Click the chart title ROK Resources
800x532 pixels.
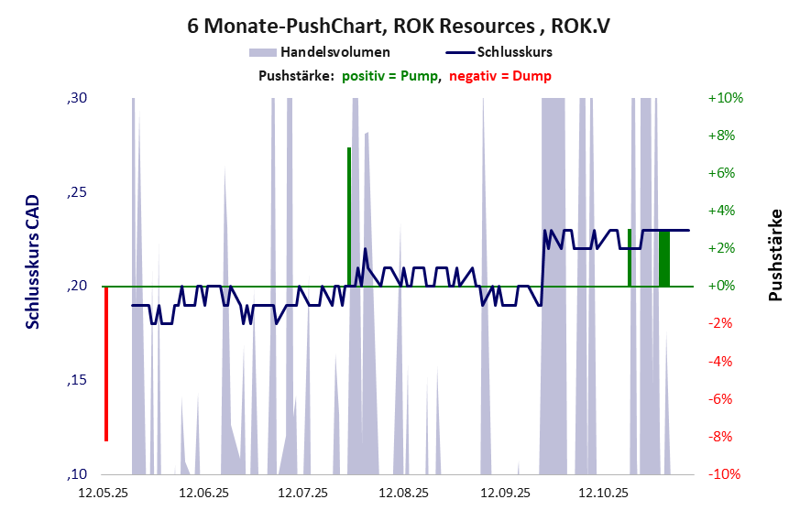point(399,27)
